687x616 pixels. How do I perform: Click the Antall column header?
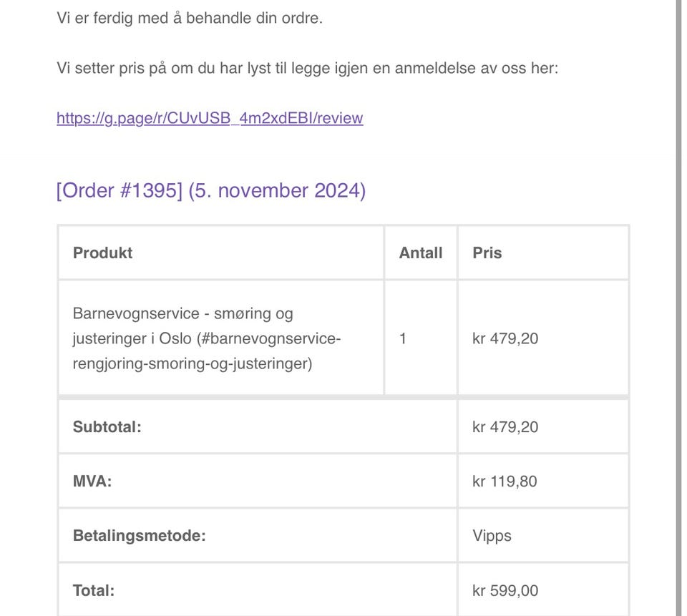tap(421, 253)
